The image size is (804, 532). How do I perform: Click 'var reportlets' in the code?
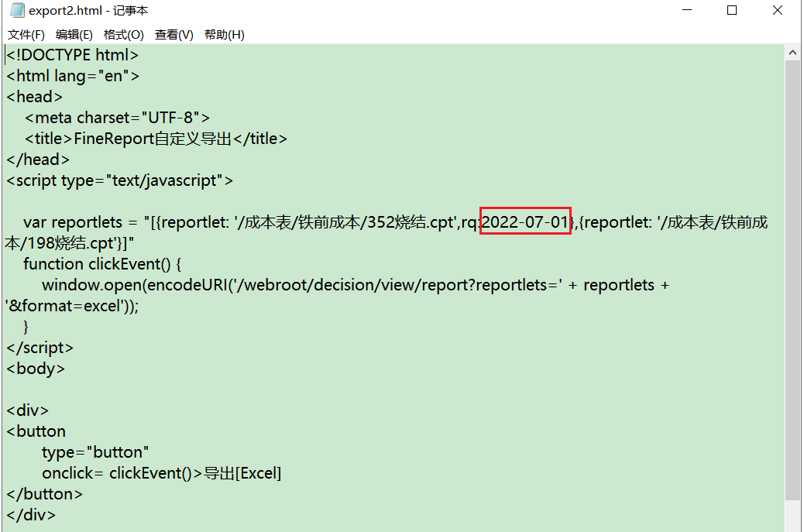click(73, 222)
